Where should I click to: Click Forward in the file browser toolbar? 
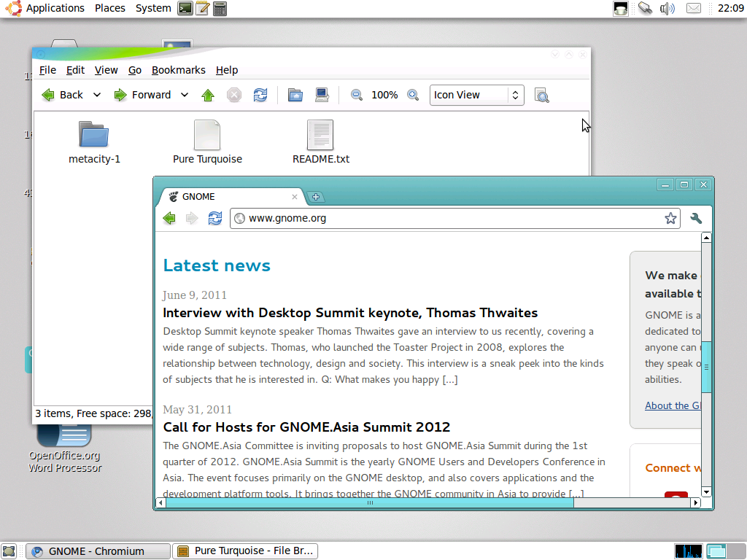[142, 95]
